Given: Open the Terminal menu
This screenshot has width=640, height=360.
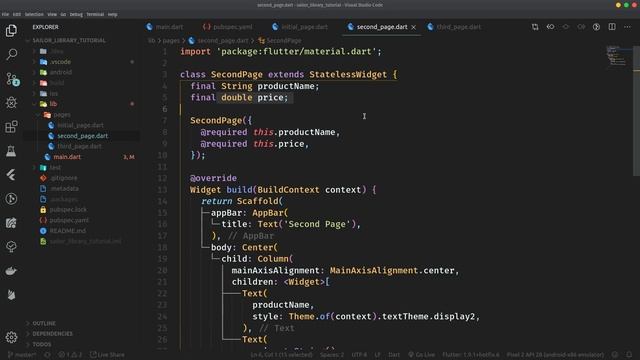Looking at the screenshot, I should click(95, 14).
